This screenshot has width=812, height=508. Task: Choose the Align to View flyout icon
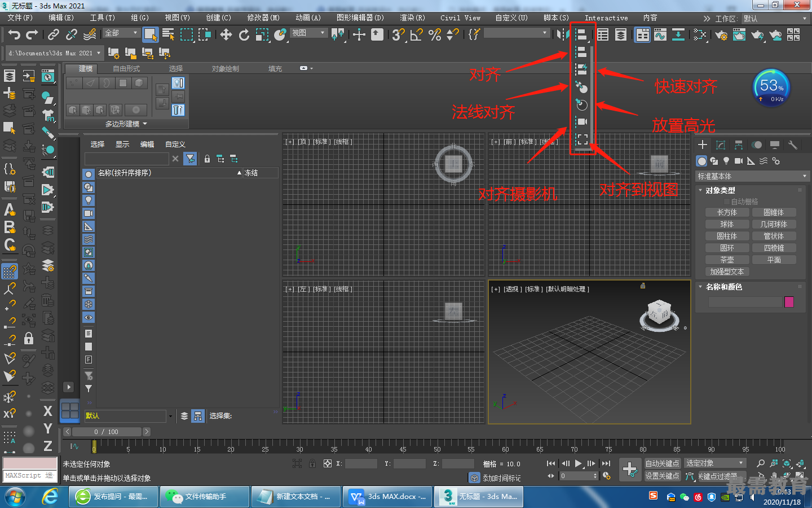point(581,139)
